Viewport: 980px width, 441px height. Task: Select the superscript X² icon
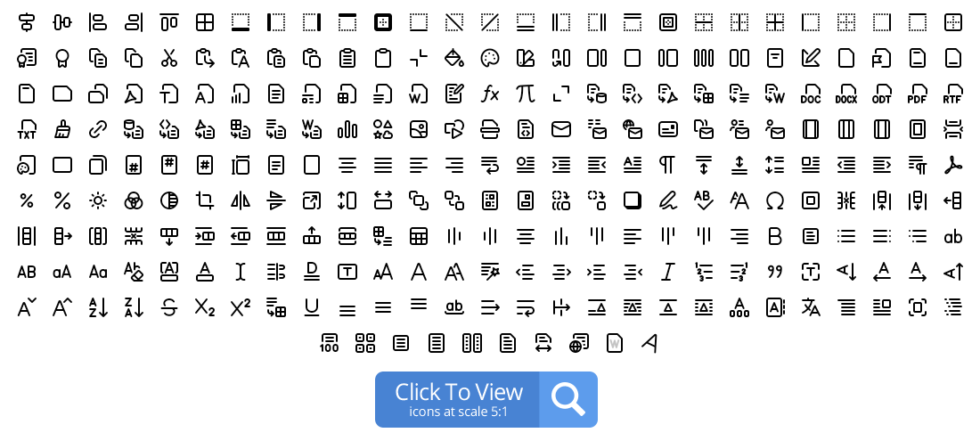tap(240, 307)
